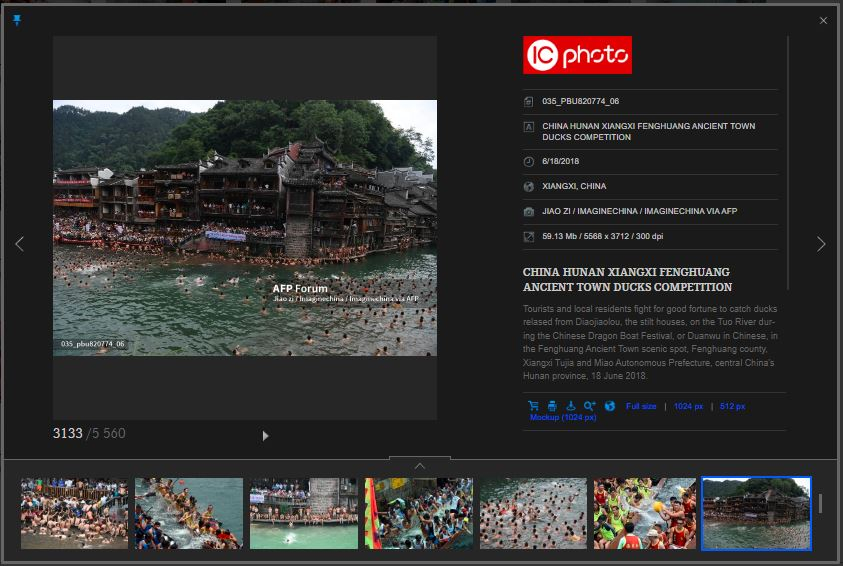Open the Full size download link
This screenshot has width=843, height=566.
click(641, 406)
